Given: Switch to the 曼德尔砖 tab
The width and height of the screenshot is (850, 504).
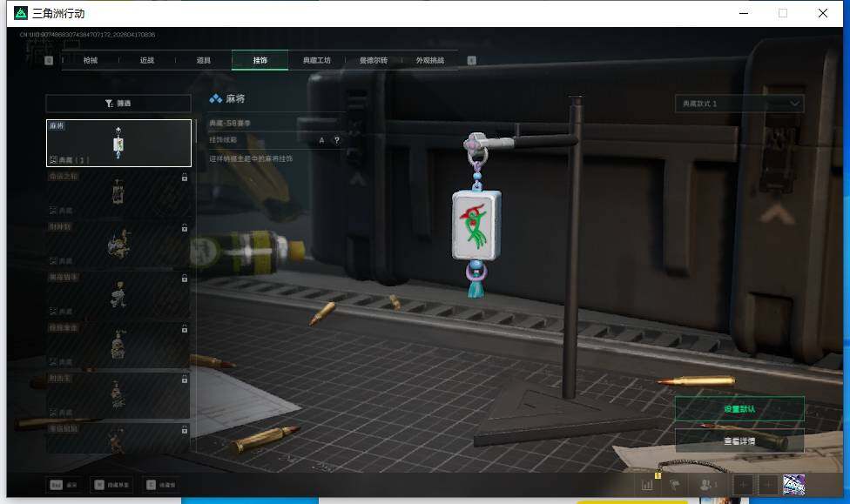Looking at the screenshot, I should click(374, 60).
